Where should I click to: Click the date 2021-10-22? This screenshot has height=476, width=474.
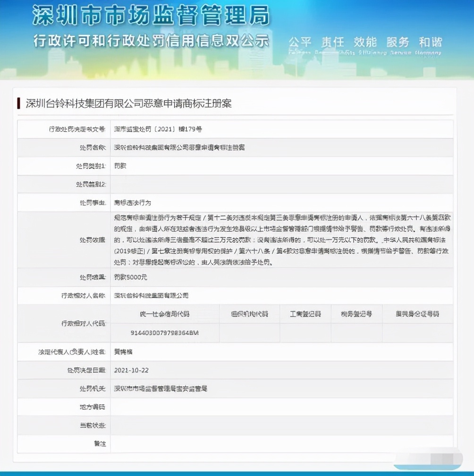point(131,370)
